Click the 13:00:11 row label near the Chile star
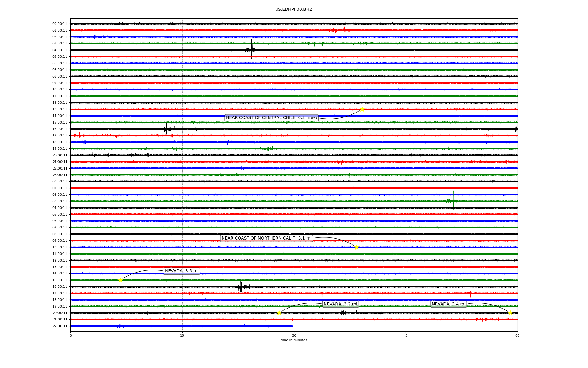The image size is (588, 368). (60, 109)
